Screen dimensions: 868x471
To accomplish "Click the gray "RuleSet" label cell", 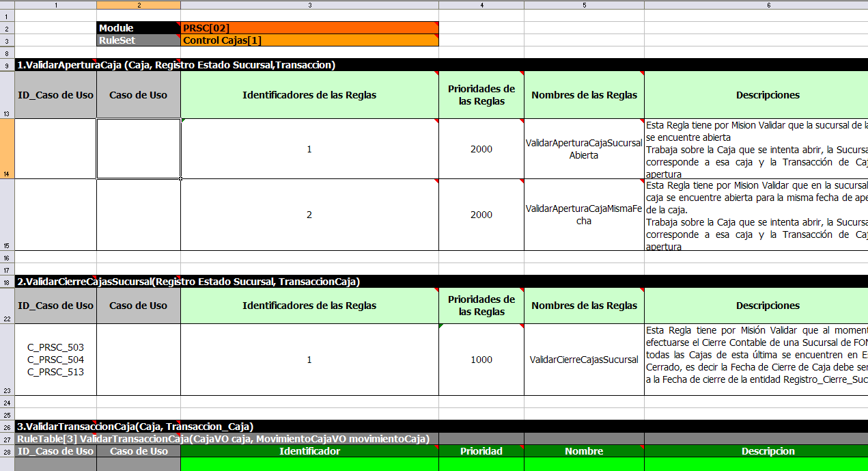I will [x=139, y=40].
